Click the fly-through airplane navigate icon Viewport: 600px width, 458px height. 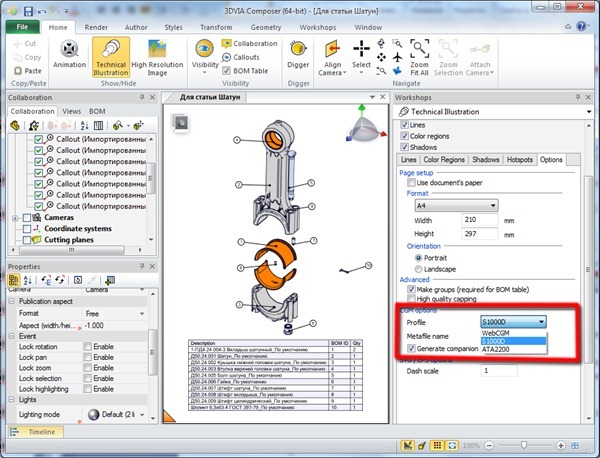(x=398, y=57)
